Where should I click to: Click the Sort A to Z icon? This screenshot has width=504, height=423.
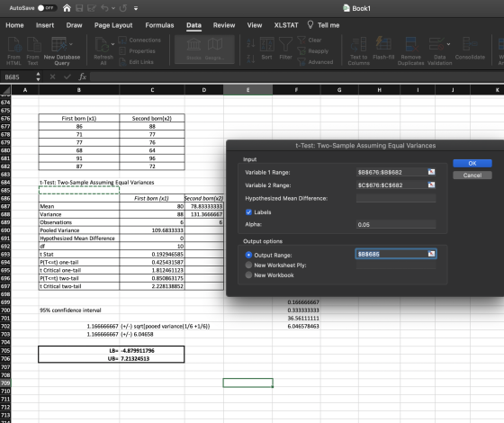(251, 42)
